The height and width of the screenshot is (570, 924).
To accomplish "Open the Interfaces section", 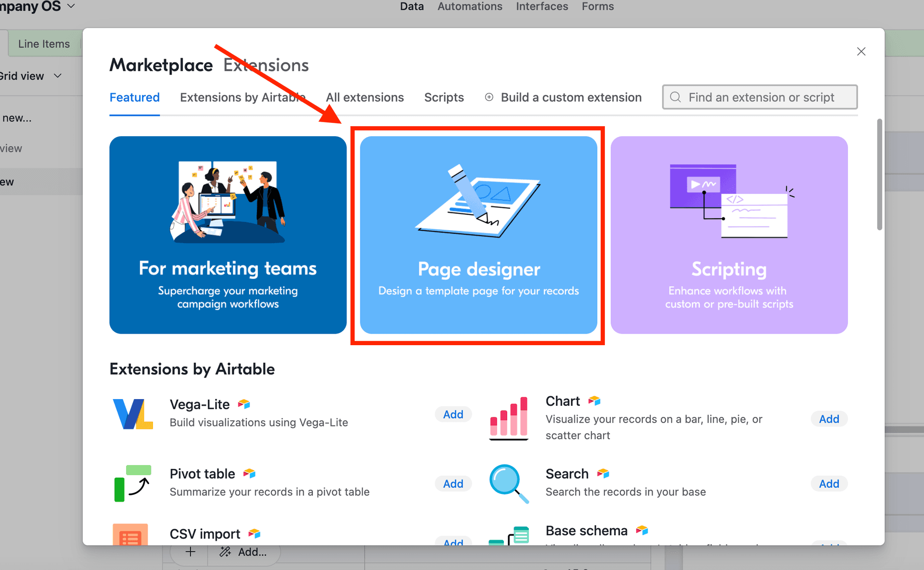I will (542, 6).
